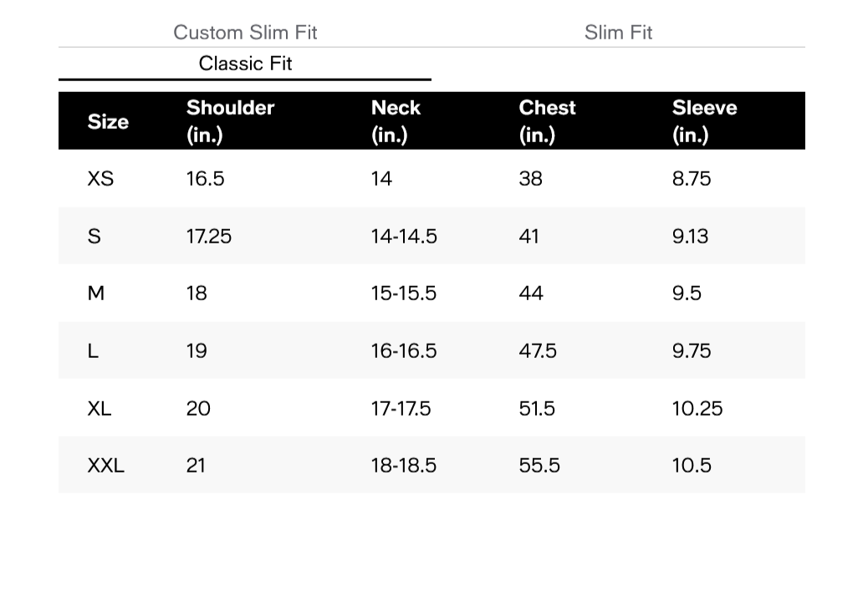Click the Chest (in.) column header
868x597 pixels.
[x=547, y=121]
